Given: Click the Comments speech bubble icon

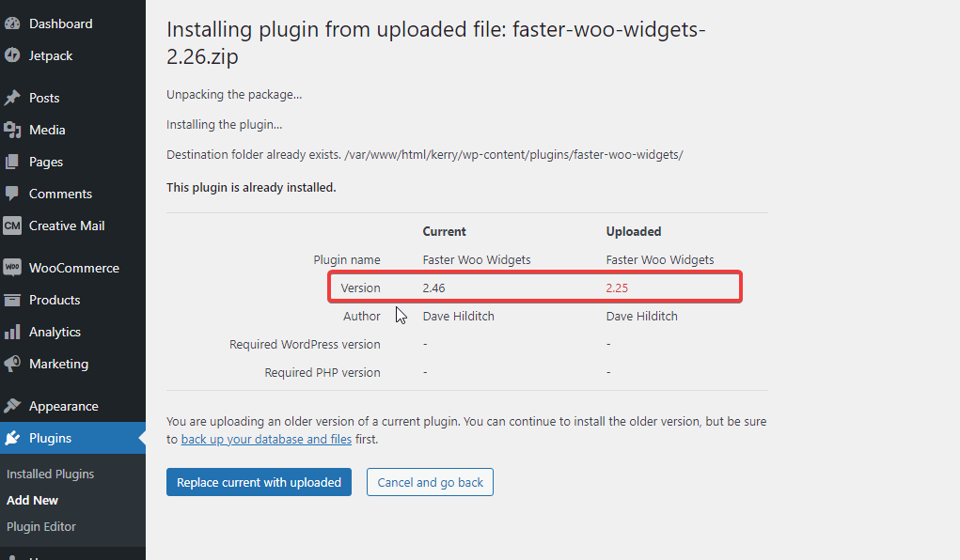Looking at the screenshot, I should (12, 194).
